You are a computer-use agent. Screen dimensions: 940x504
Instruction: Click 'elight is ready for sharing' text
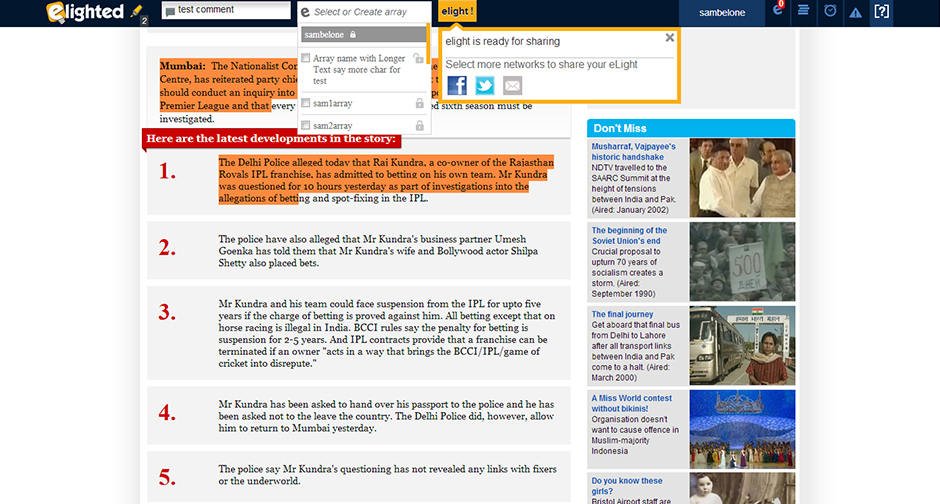(x=502, y=41)
